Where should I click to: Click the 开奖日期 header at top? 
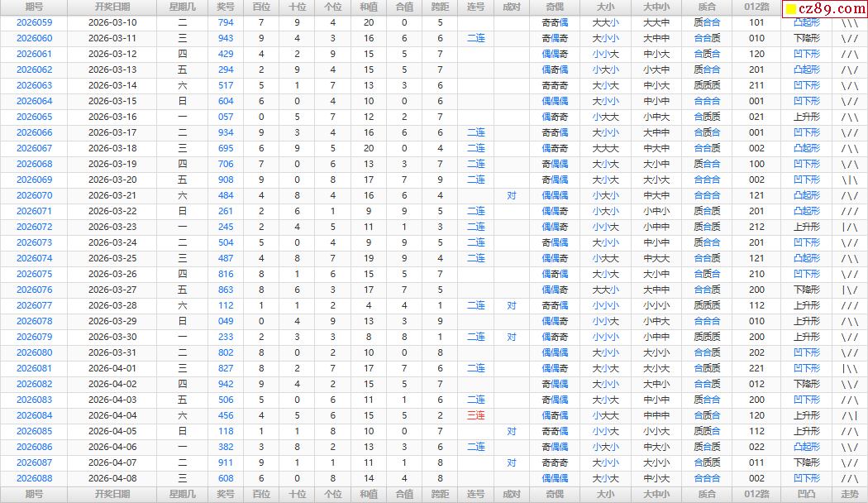coord(112,7)
